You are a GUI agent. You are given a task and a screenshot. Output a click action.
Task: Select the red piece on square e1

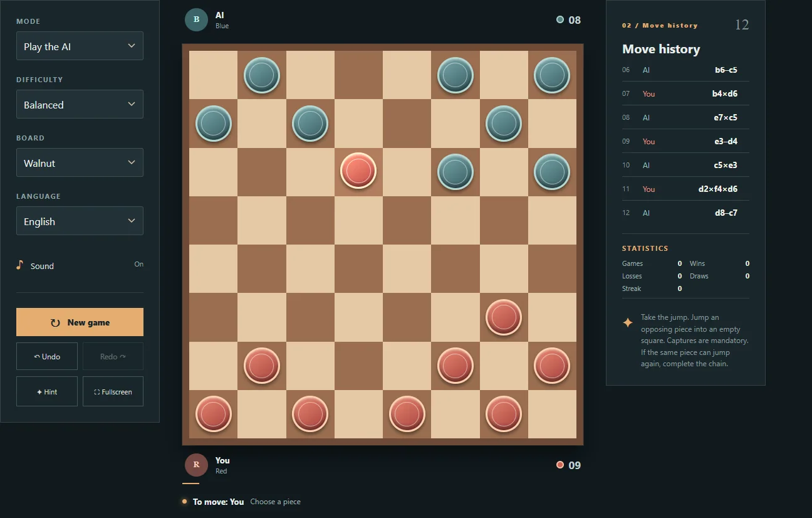pos(407,415)
